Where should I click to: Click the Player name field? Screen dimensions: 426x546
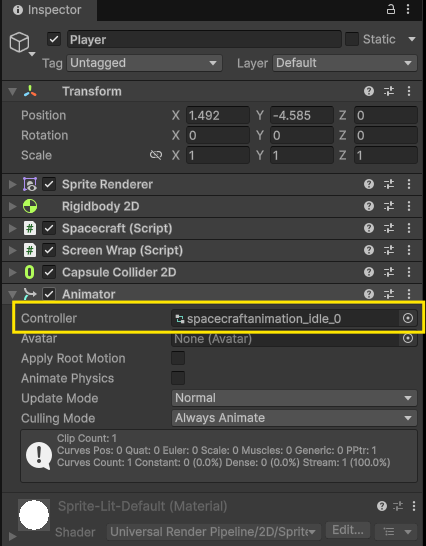coord(204,39)
